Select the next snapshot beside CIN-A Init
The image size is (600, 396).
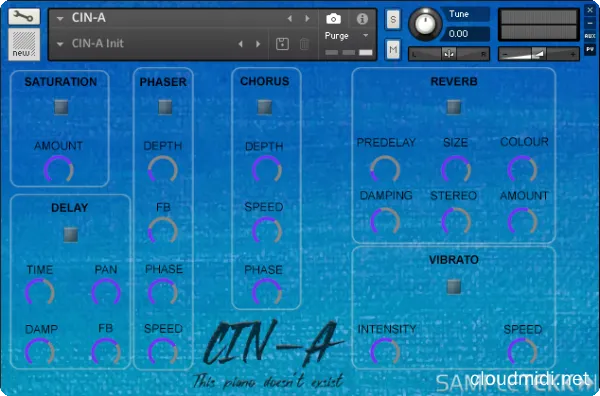pos(258,44)
